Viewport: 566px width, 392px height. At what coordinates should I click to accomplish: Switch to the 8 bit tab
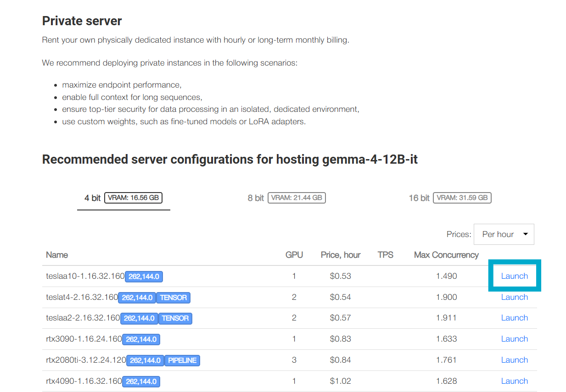pyautogui.click(x=286, y=198)
